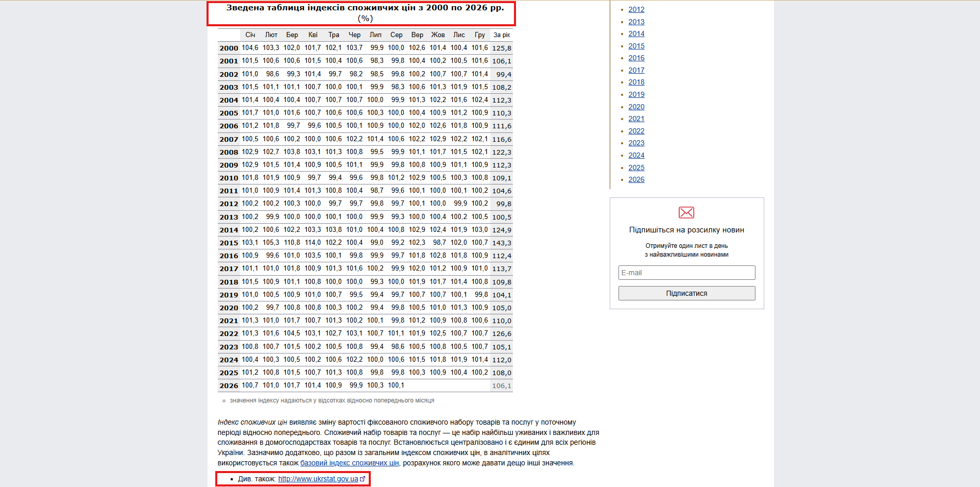This screenshot has height=487, width=980.
Task: Select the 'Січ' column header
Action: point(250,35)
